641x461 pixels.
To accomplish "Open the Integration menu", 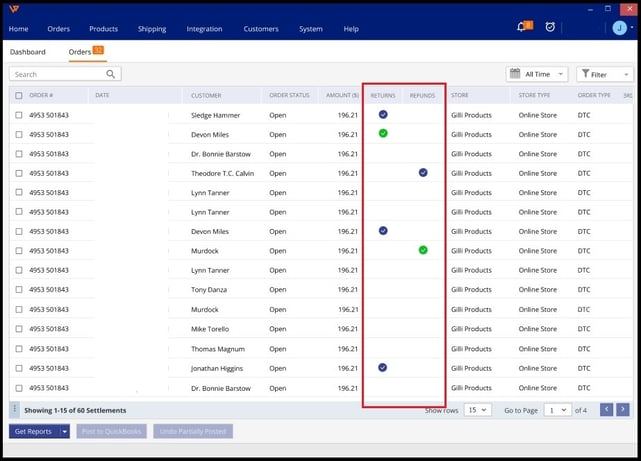I will [x=204, y=29].
